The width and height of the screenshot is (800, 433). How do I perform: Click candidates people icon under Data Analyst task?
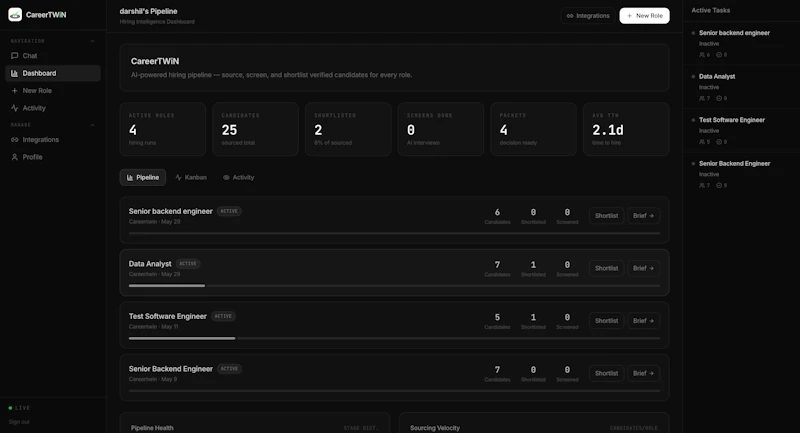(702, 98)
